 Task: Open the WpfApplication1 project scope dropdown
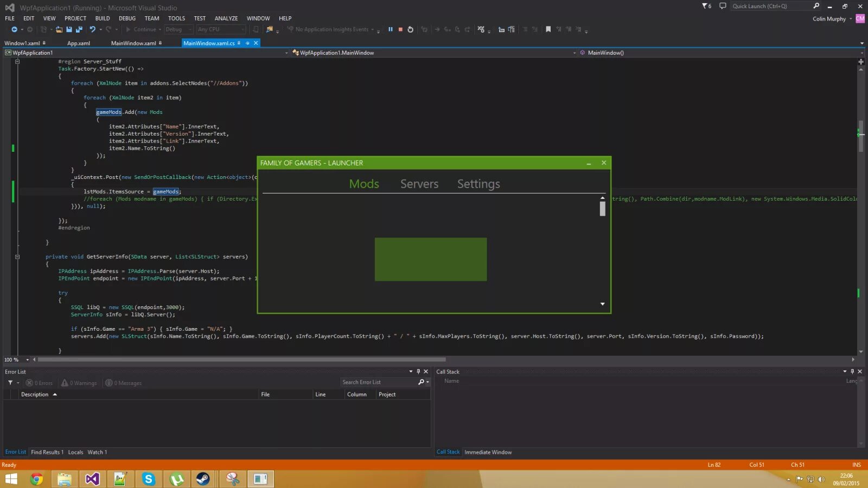coord(287,53)
